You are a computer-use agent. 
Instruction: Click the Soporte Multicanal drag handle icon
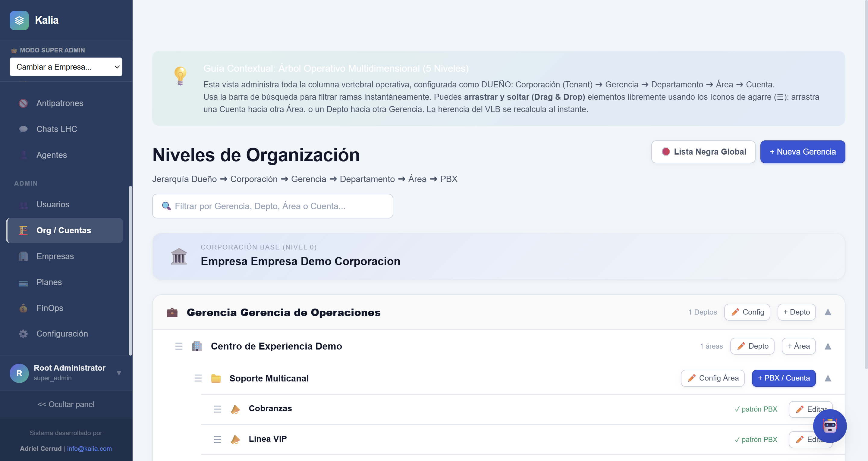198,378
